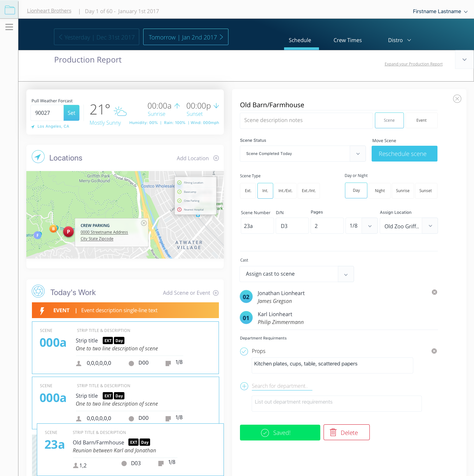Viewport: 474px width, 476px height.
Task: Click the folder icon in top-left corner
Action: [x=10, y=10]
